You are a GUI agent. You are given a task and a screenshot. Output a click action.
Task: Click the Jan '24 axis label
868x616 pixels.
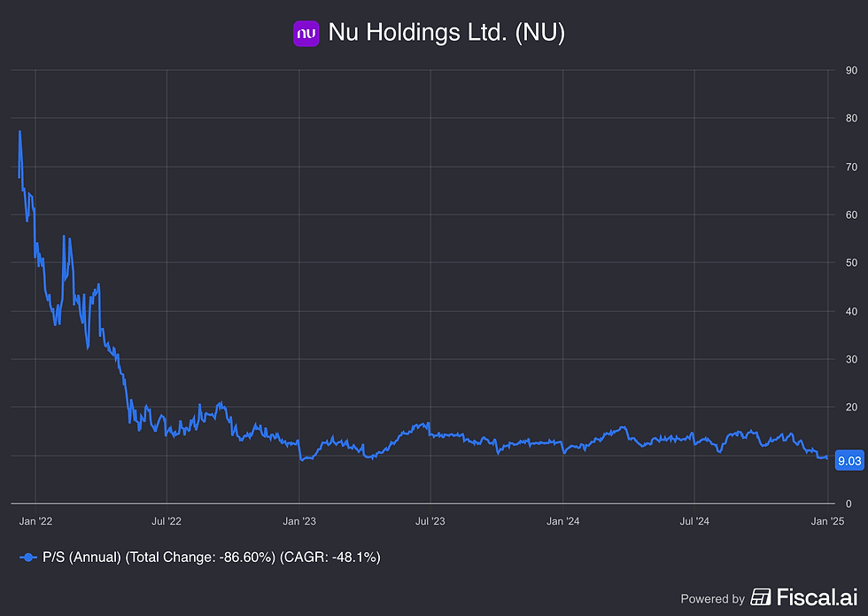point(563,521)
